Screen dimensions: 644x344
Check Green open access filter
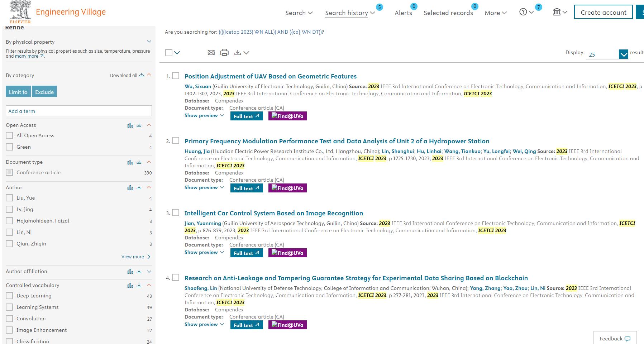[9, 147]
